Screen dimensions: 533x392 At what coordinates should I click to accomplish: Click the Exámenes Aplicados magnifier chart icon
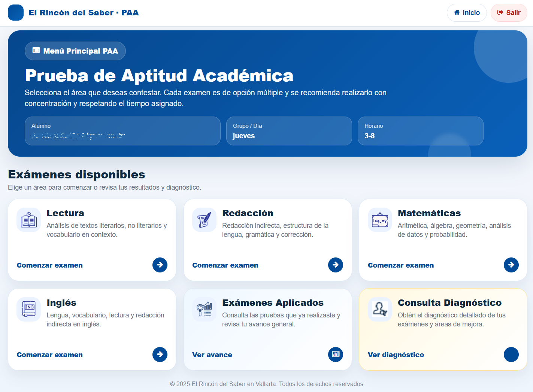pyautogui.click(x=204, y=310)
